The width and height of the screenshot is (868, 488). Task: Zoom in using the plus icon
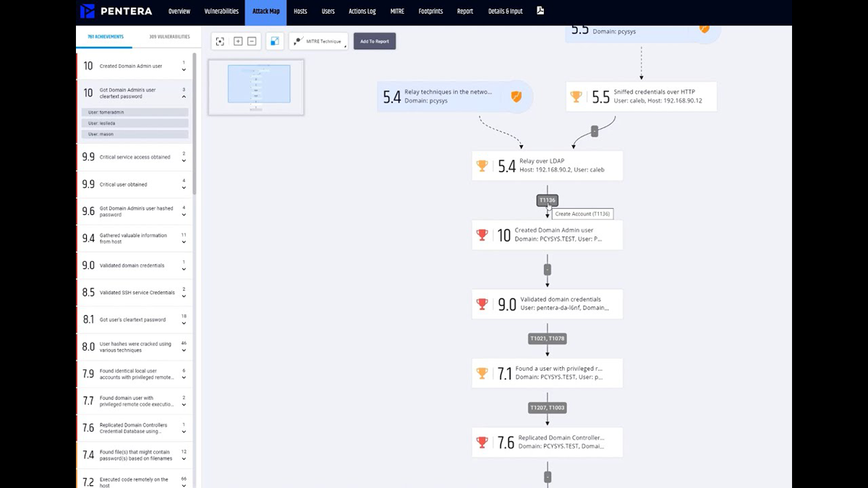(x=237, y=41)
